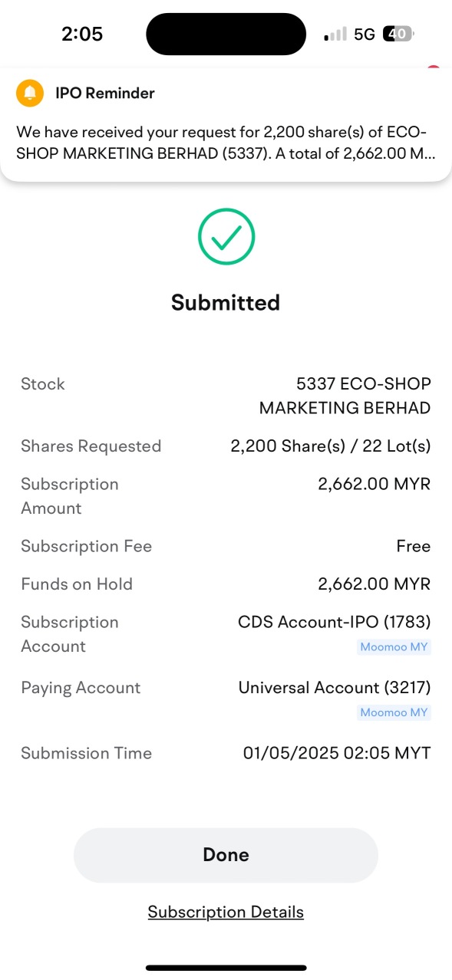Screen dimensions: 452x980
Task: Tap the Funds on Hold amount
Action: coord(374,584)
